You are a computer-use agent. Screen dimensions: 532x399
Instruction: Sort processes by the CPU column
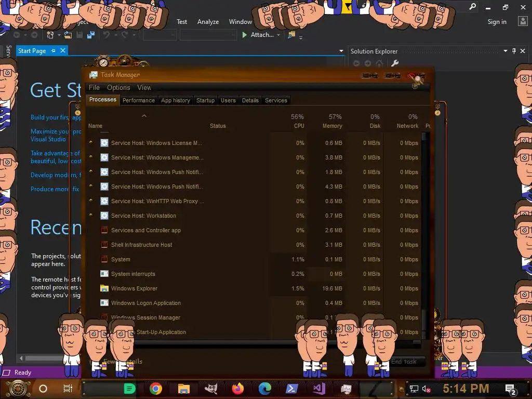click(x=289, y=121)
